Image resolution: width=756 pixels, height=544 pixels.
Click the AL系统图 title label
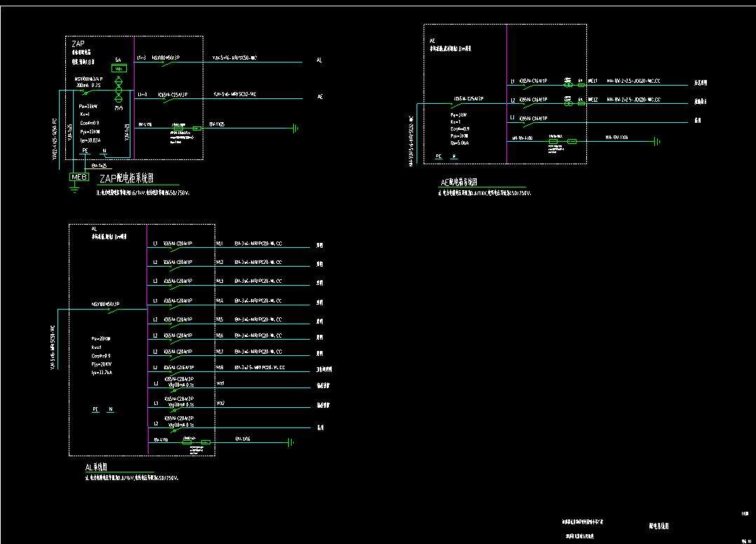(x=96, y=466)
